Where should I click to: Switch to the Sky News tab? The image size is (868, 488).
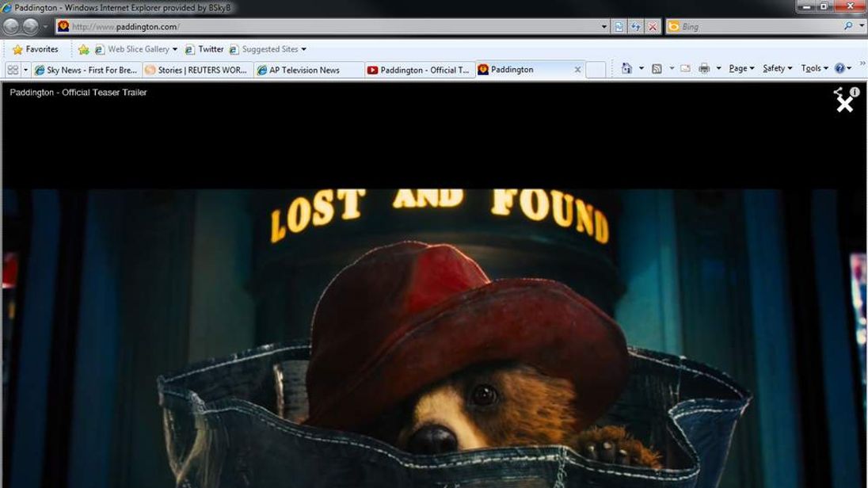pos(86,70)
